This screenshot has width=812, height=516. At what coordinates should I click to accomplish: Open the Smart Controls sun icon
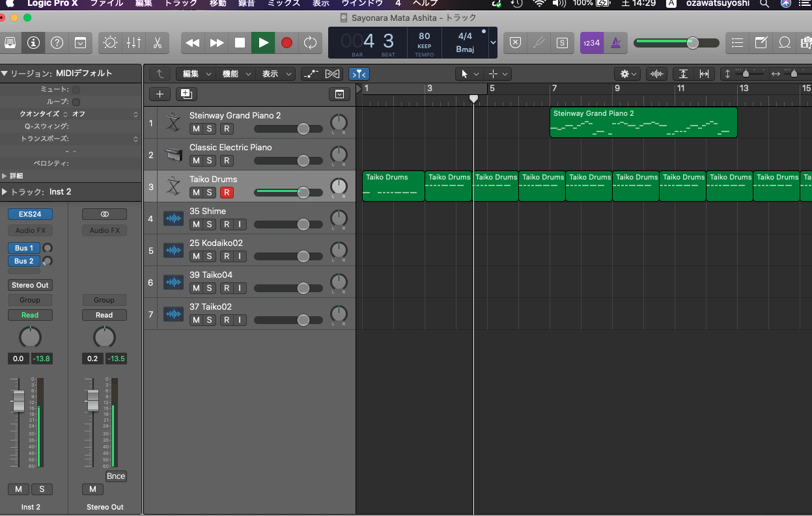(110, 43)
